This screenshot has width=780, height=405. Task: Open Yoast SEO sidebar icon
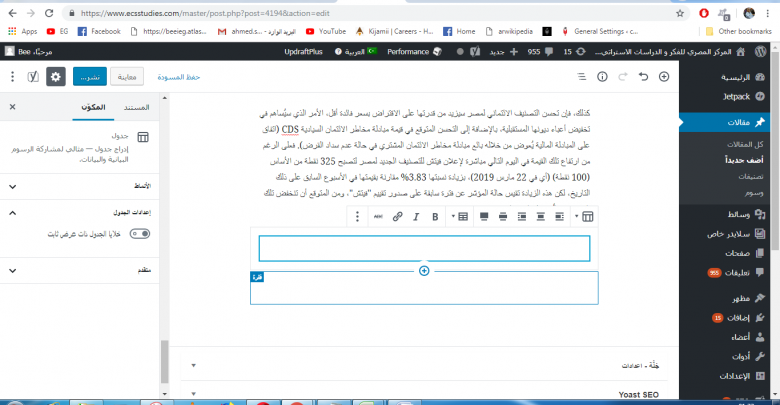tap(31, 76)
